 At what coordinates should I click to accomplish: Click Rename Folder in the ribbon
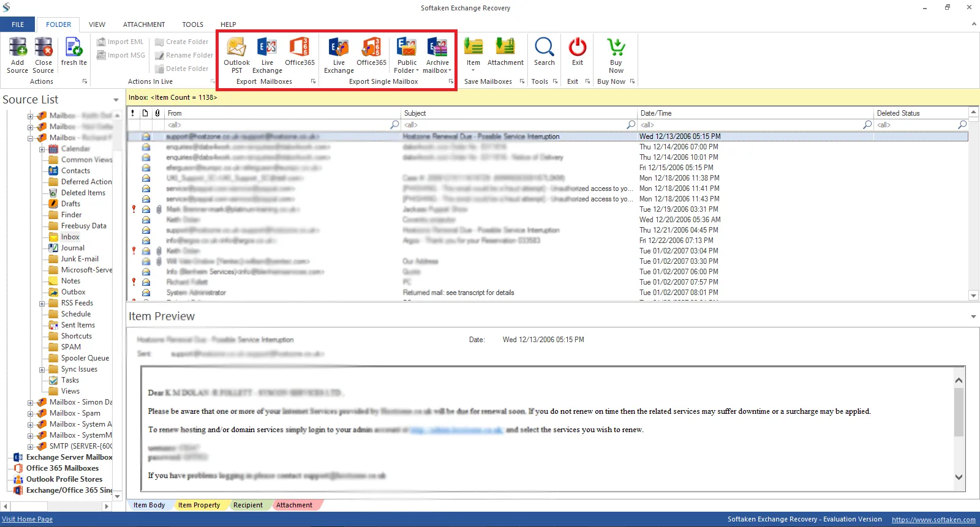pos(184,55)
